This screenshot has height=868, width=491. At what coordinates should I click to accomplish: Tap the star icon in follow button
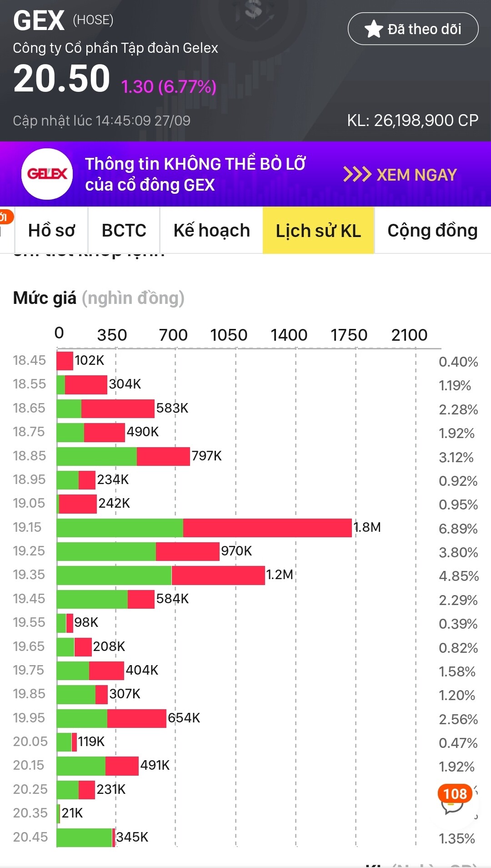[x=374, y=29]
